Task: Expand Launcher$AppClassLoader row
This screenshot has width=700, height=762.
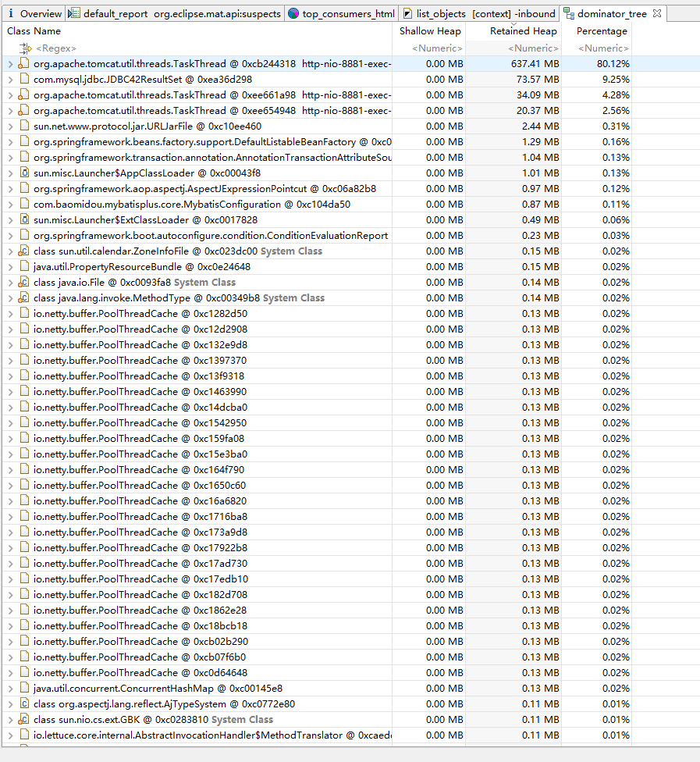Action: (x=10, y=173)
